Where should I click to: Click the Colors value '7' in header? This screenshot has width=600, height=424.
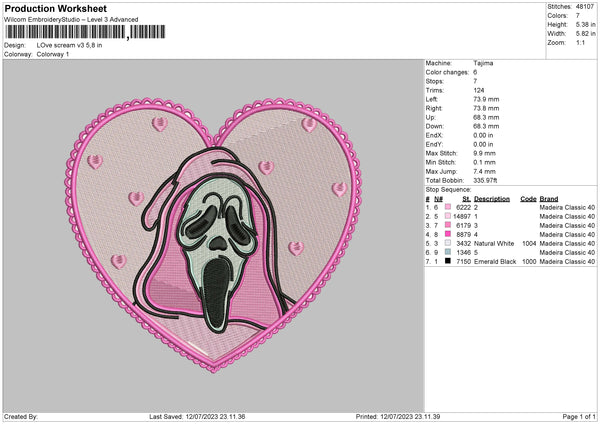pos(577,16)
